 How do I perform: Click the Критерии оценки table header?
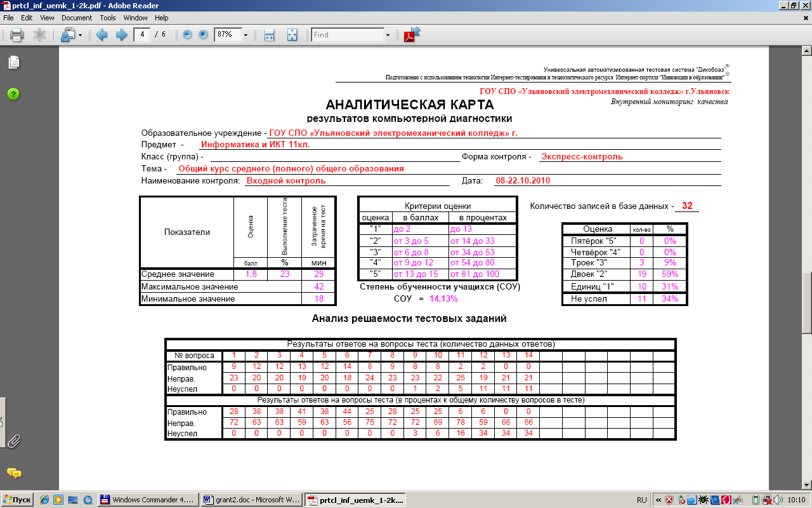pyautogui.click(x=438, y=206)
